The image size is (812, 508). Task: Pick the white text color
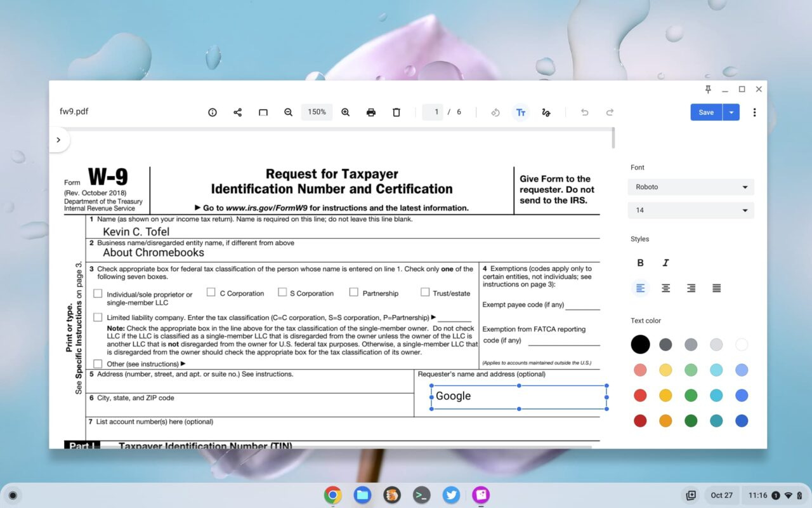coord(742,345)
